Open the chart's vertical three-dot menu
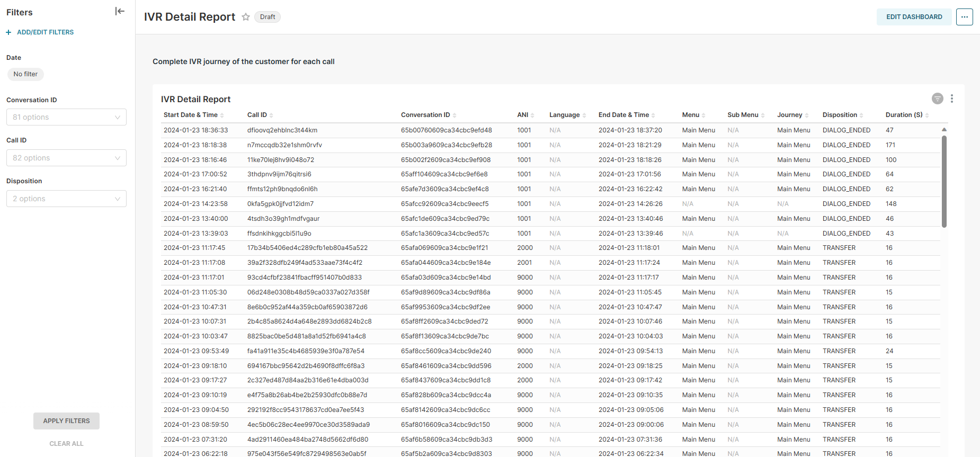This screenshot has height=457, width=980. (952, 98)
